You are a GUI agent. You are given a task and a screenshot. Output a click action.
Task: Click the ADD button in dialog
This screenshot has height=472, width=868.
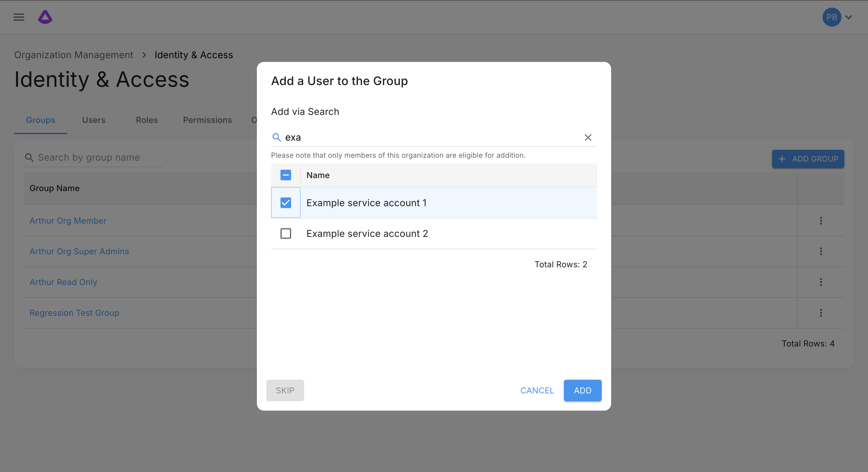point(582,390)
